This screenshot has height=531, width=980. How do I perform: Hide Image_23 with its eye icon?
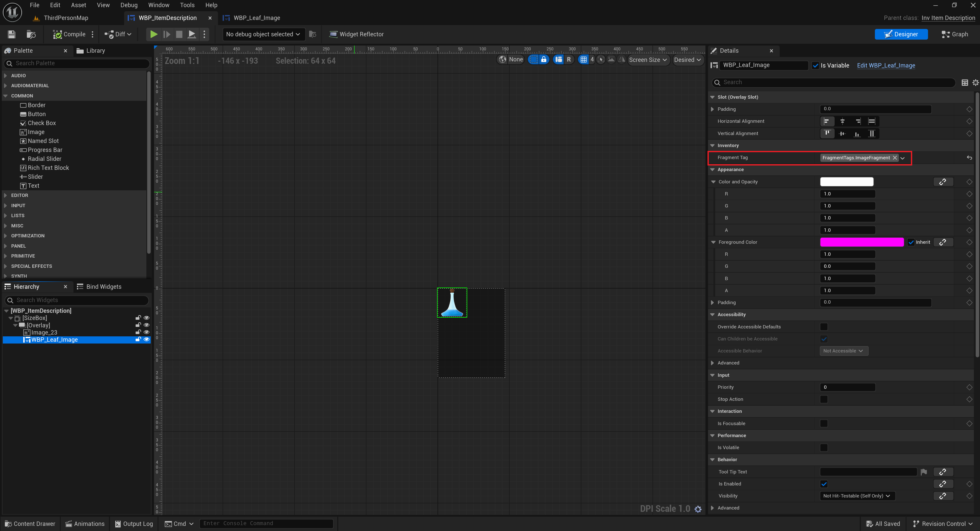[x=146, y=332]
